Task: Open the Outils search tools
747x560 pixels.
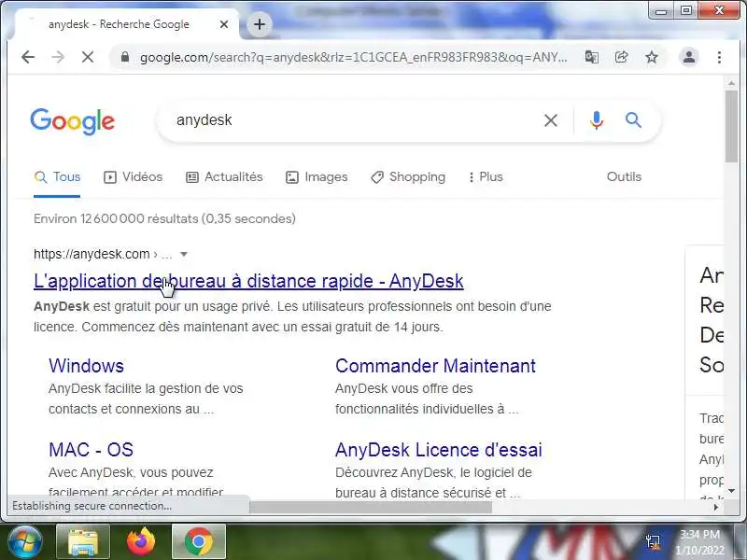Action: [x=624, y=176]
